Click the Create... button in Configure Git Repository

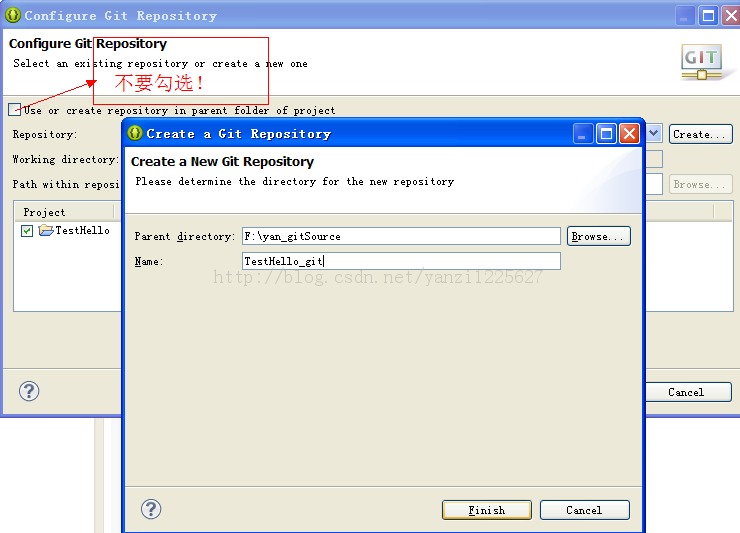[700, 134]
